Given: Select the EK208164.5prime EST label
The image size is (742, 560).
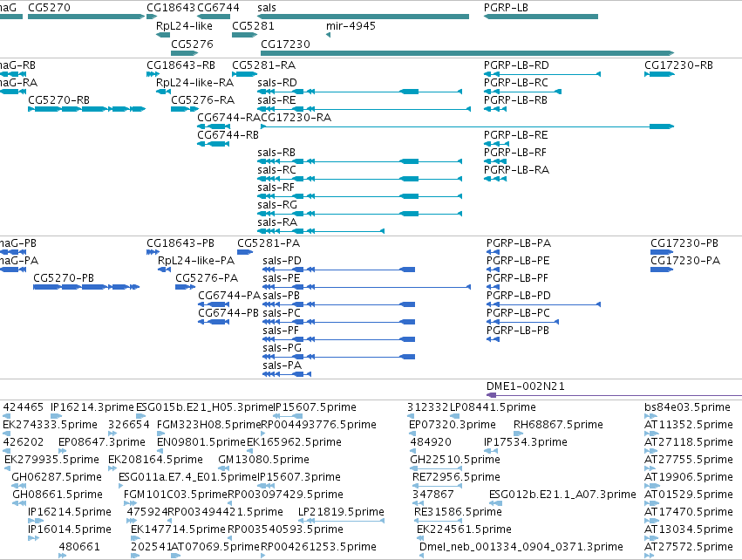Looking at the screenshot, I should (x=156, y=459).
